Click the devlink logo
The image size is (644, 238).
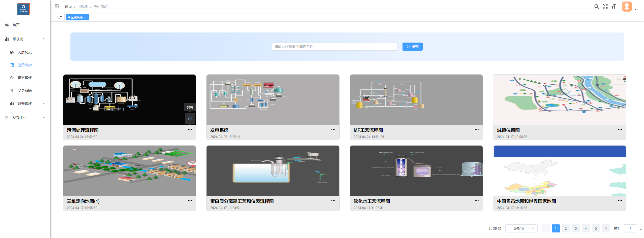coord(23,9)
